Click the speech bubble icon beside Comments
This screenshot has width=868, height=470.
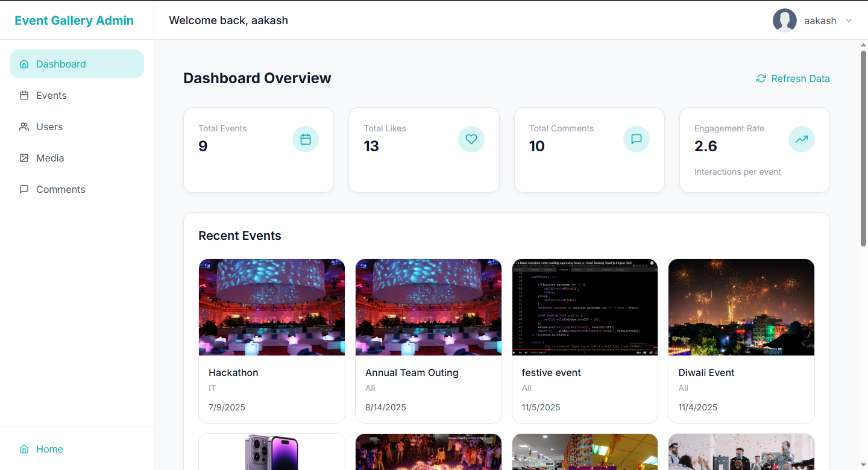click(x=24, y=189)
